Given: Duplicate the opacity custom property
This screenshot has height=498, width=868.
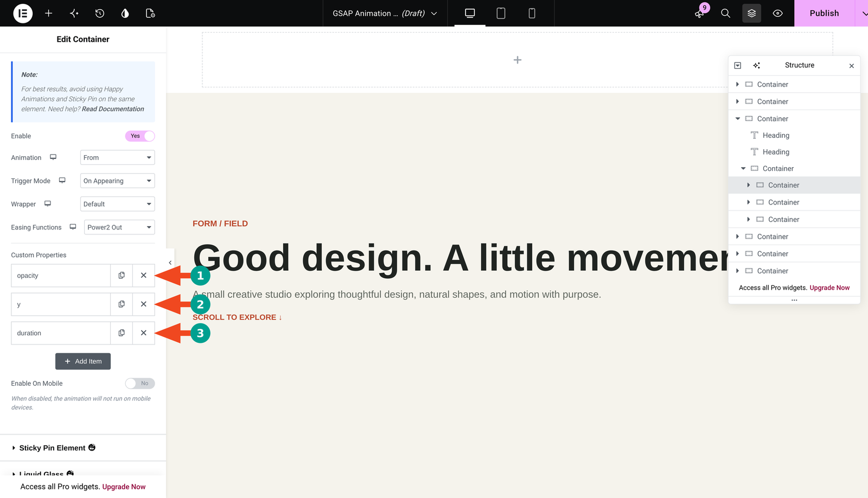Looking at the screenshot, I should point(122,276).
